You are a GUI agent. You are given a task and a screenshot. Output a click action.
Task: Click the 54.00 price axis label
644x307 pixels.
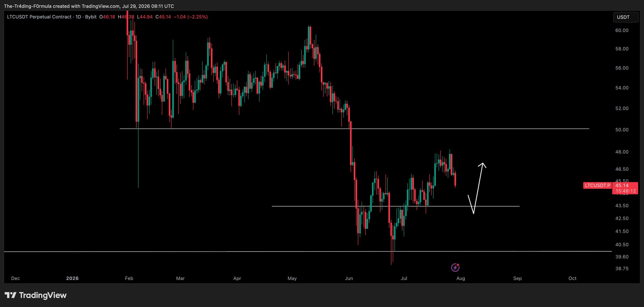tap(622, 88)
